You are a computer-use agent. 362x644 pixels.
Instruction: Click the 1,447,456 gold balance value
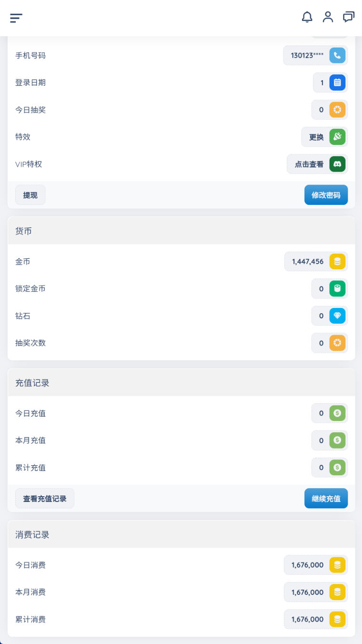308,262
